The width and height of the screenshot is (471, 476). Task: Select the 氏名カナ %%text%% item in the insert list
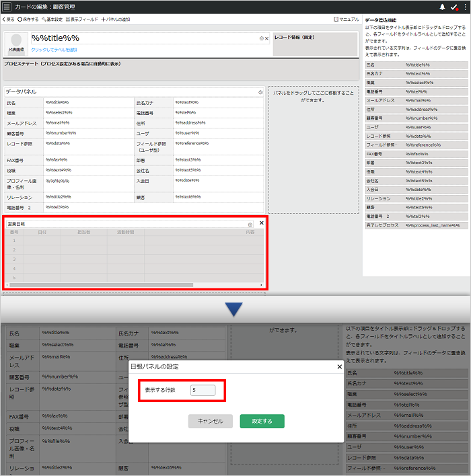point(416,74)
